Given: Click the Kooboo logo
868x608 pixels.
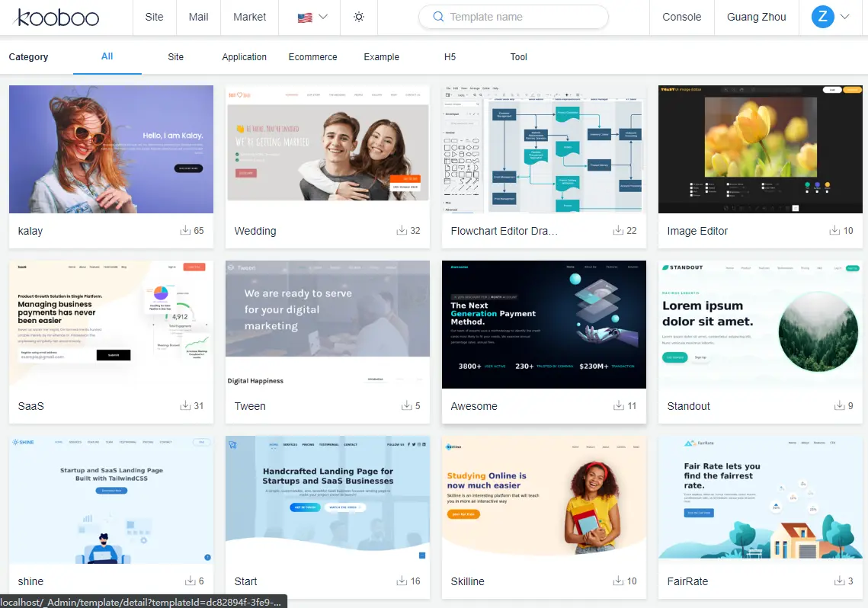Looking at the screenshot, I should 57,18.
